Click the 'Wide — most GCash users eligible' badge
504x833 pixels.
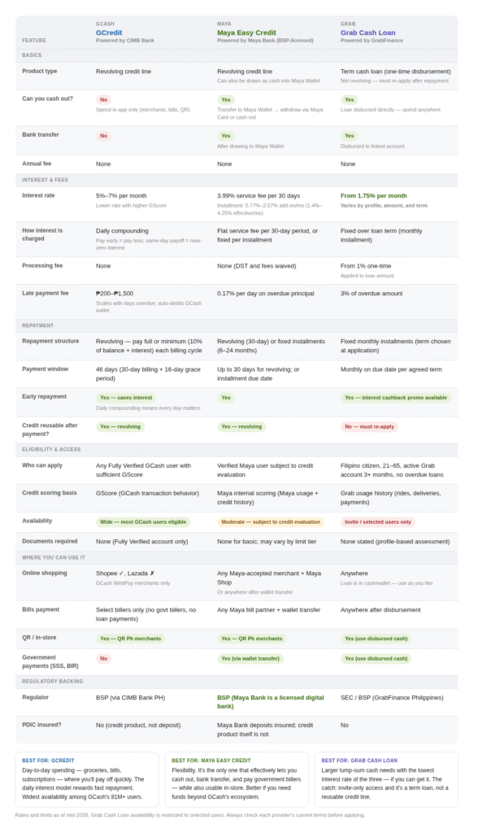point(143,521)
